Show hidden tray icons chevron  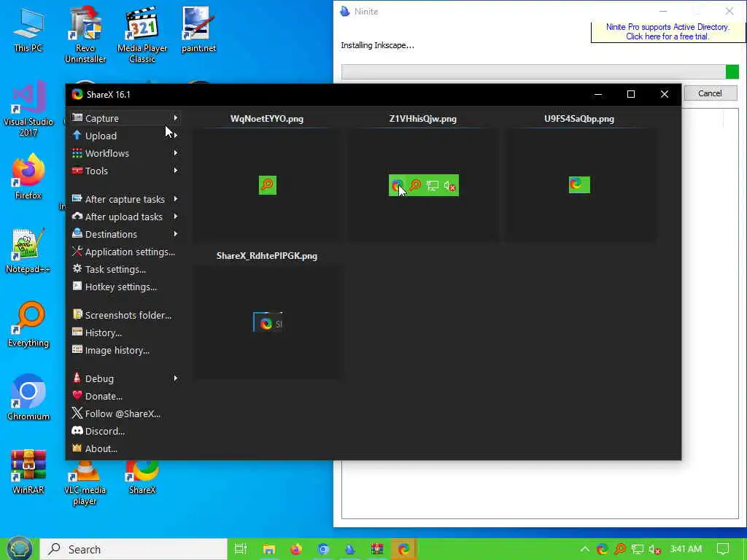(x=584, y=549)
